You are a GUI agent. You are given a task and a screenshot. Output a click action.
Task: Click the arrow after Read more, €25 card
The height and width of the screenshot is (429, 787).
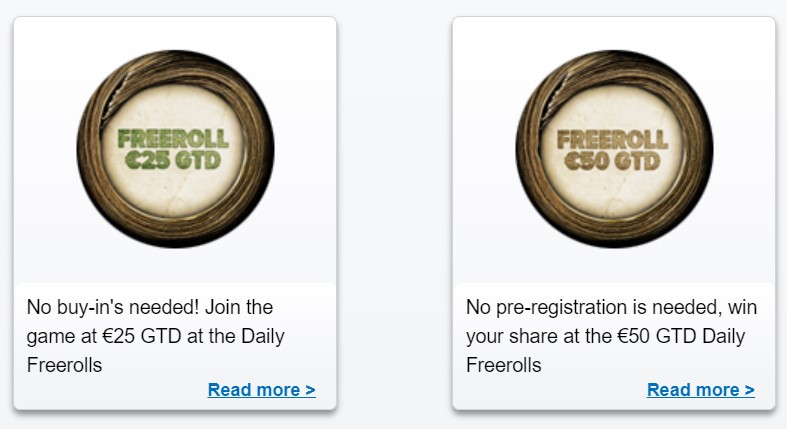tap(310, 390)
